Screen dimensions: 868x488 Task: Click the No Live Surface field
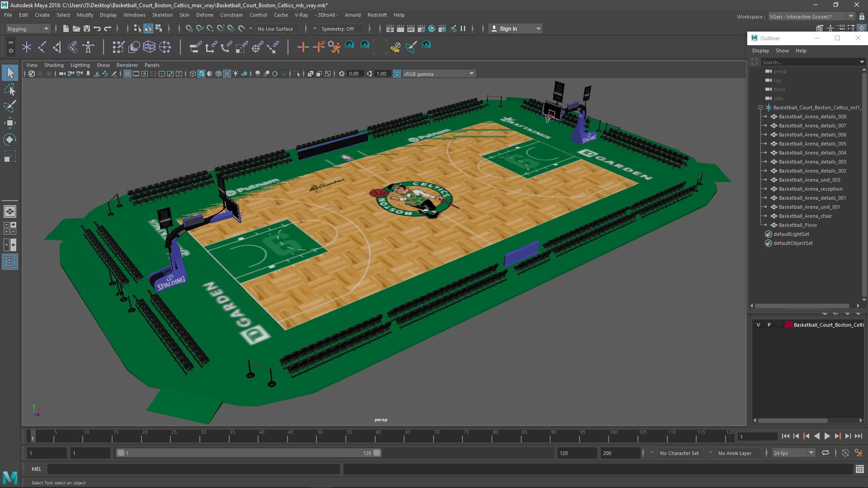(x=277, y=28)
